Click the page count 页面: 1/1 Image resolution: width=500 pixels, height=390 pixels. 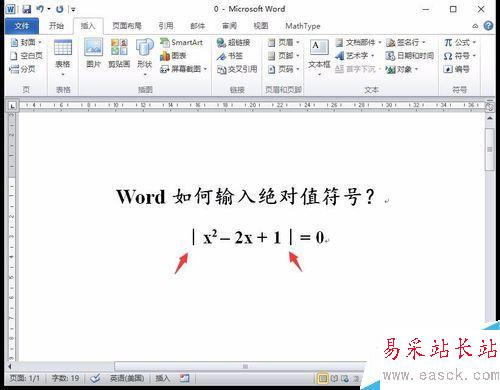pyautogui.click(x=24, y=378)
